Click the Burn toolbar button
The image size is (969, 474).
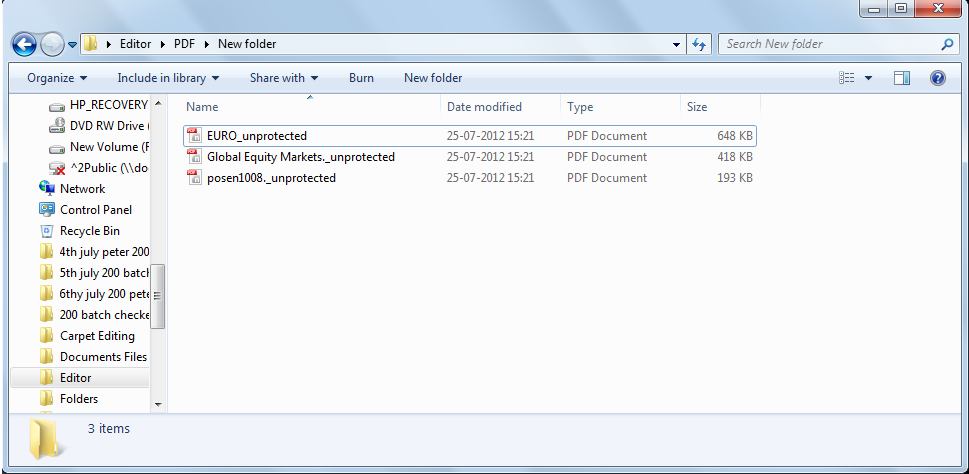[x=361, y=78]
